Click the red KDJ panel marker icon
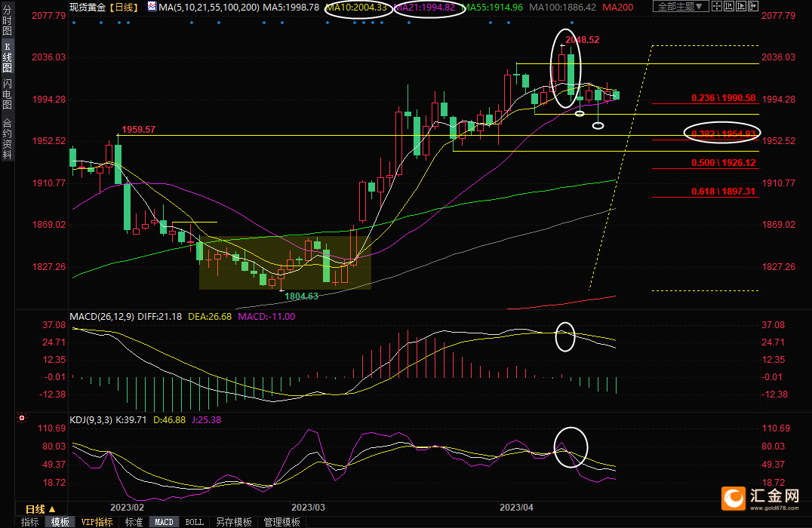Screen dimensions: 812x528 pyautogui.click(x=22, y=417)
